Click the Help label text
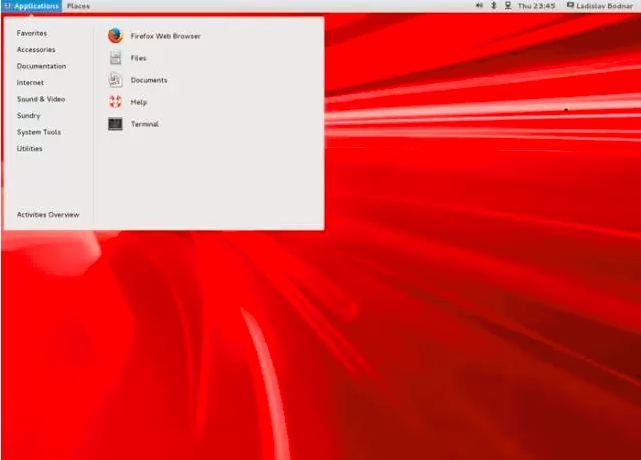The height and width of the screenshot is (460, 641). tap(139, 102)
